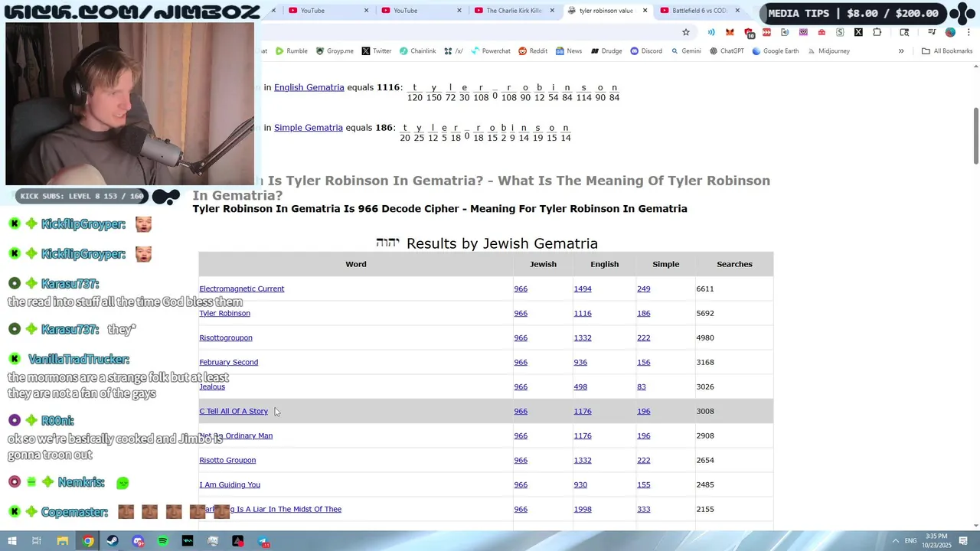Open the Simple Gematria link
980x551 pixels.
coord(309,128)
